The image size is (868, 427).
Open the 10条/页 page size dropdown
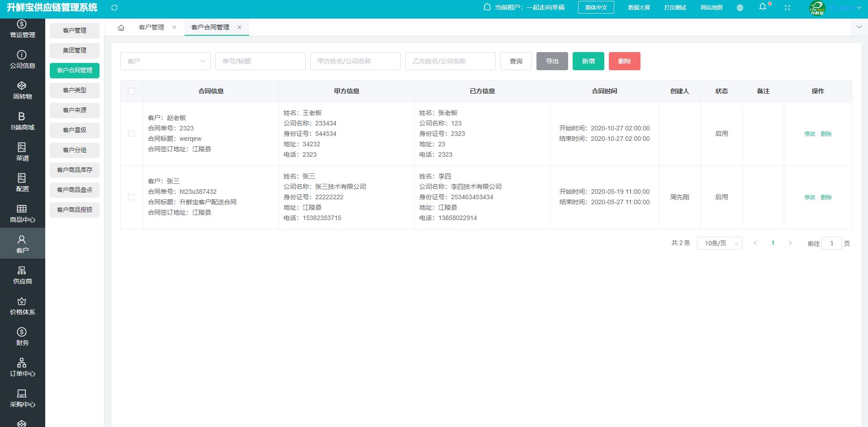(719, 243)
